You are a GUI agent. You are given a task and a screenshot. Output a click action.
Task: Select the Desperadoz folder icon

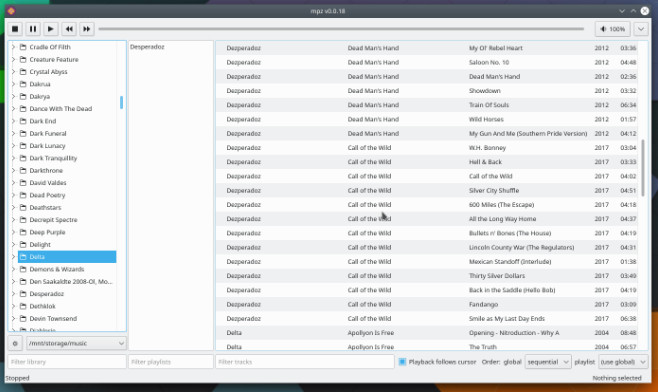coord(24,294)
